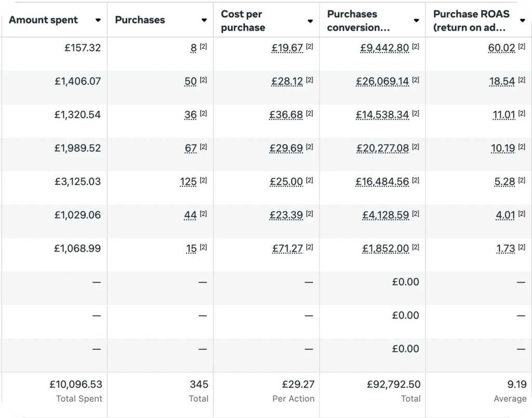Click the 50 purchases value link
This screenshot has height=418, width=532.
[x=190, y=82]
